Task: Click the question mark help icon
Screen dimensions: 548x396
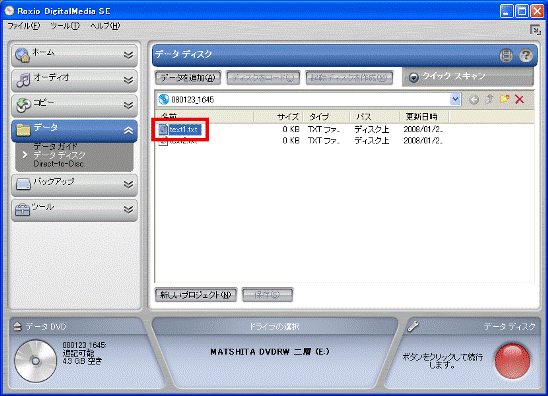Action: tap(525, 55)
